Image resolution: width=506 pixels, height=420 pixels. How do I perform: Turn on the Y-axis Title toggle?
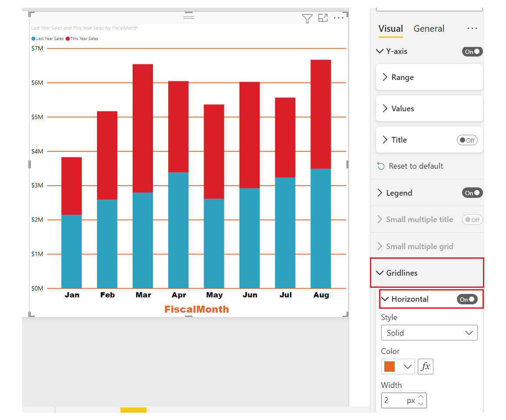pyautogui.click(x=467, y=140)
